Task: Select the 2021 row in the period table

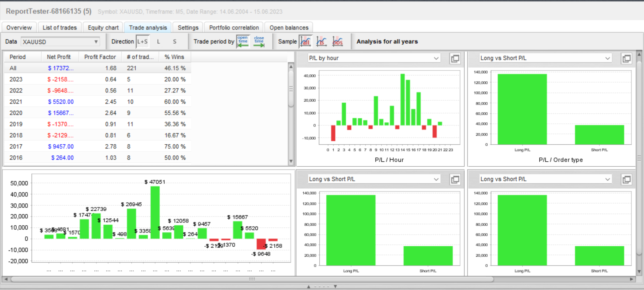Action: click(98, 102)
